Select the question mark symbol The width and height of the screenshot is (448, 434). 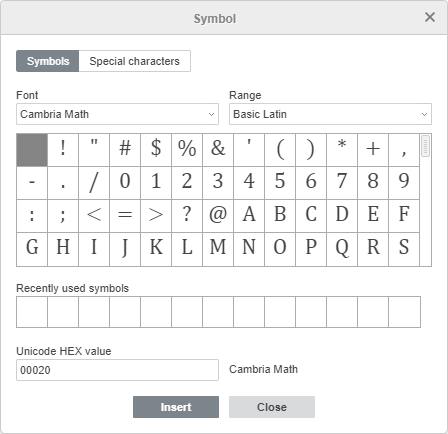pos(187,216)
